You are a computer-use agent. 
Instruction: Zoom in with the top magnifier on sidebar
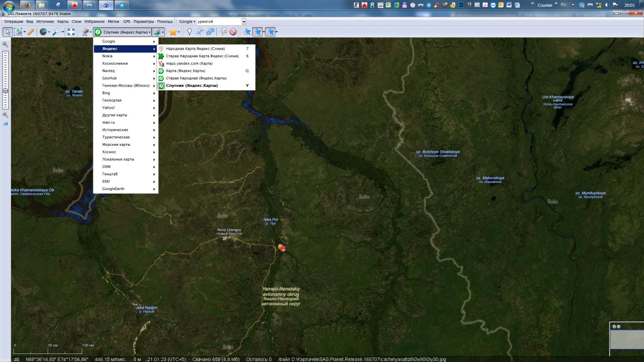click(x=6, y=45)
